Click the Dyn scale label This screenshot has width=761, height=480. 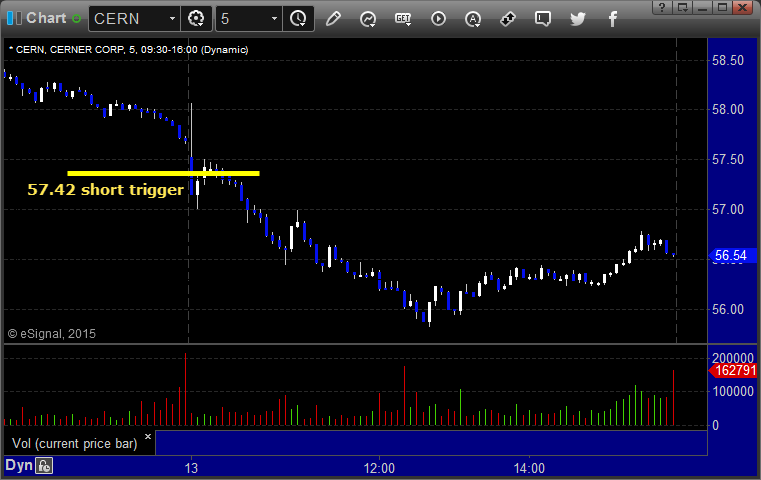pos(18,465)
